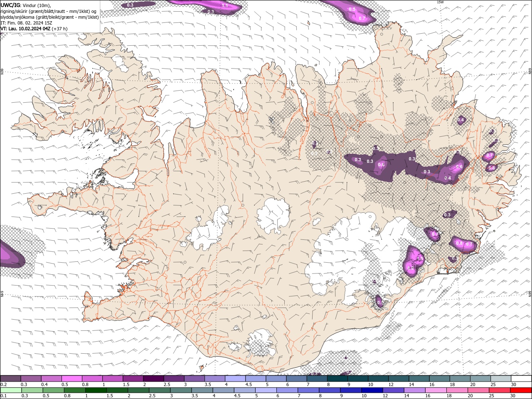Pick the darkest green 1 swatch, lower legend row
The height and width of the screenshot is (399, 532).
click(x=96, y=390)
